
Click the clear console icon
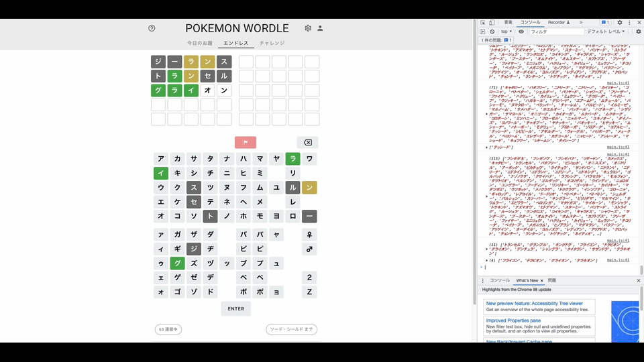click(x=492, y=32)
